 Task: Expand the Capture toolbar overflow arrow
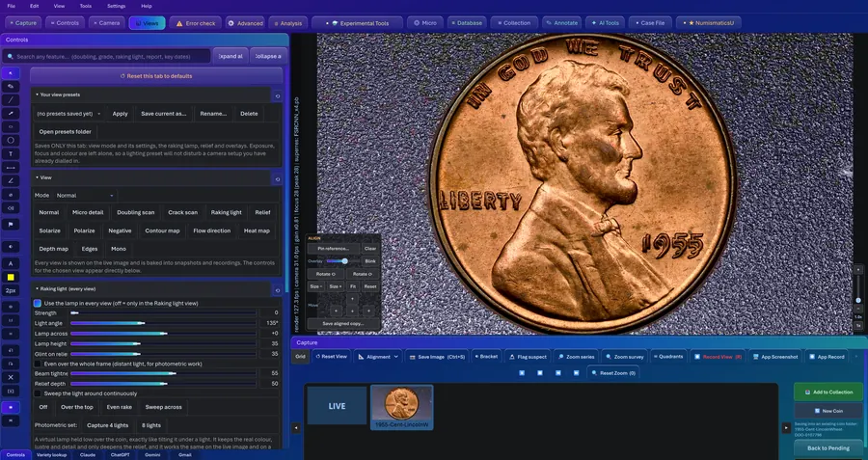coord(855,357)
